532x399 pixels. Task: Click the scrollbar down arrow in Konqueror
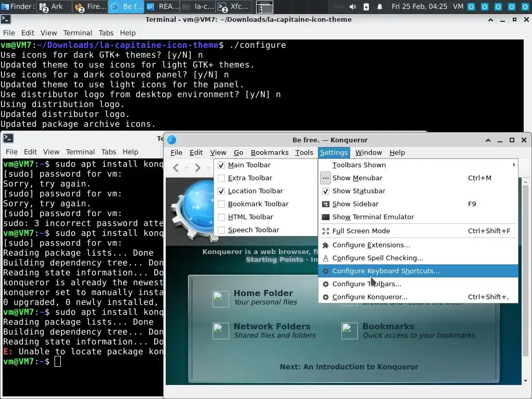[526, 381]
